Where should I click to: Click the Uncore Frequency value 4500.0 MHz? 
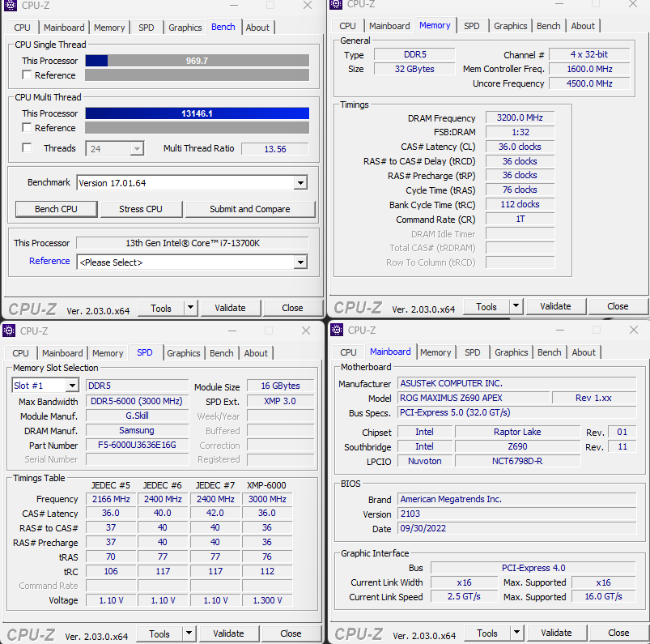[589, 83]
